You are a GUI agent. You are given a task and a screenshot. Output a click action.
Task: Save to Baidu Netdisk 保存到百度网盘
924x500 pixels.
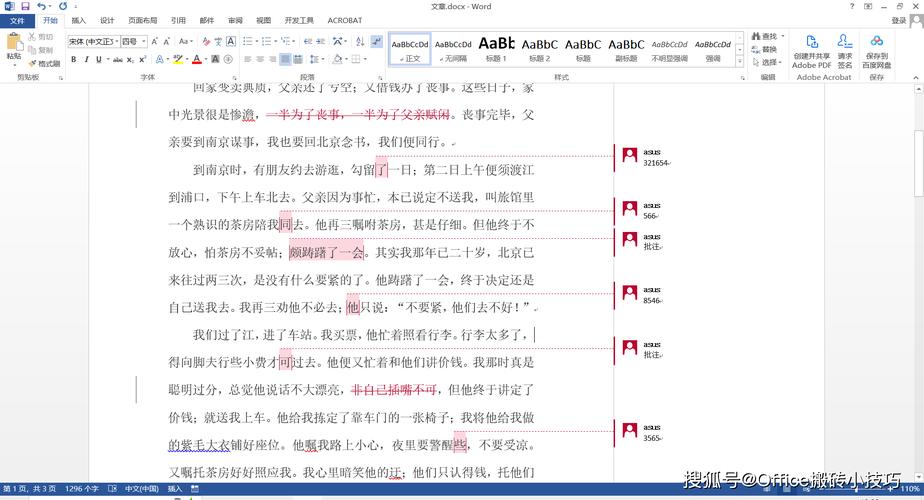tap(876, 52)
